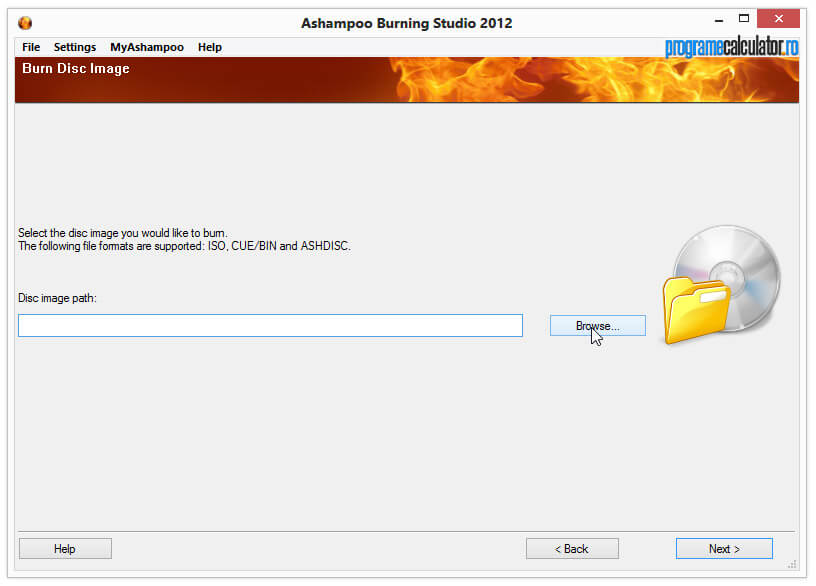Click the window title Ashampoo Burning Studio 2012
Screen dimensions: 816x586
pos(406,23)
